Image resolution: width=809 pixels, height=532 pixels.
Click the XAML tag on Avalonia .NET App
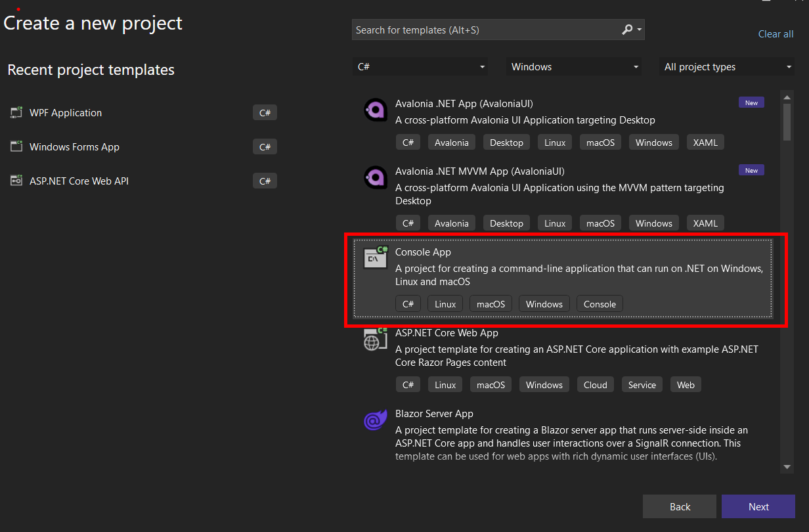[705, 142]
